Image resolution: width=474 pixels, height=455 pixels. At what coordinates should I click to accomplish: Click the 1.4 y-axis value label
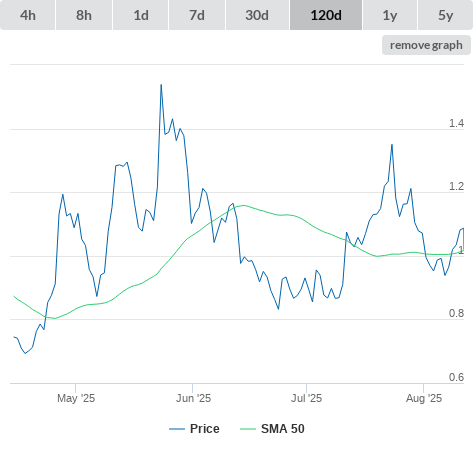tap(456, 123)
